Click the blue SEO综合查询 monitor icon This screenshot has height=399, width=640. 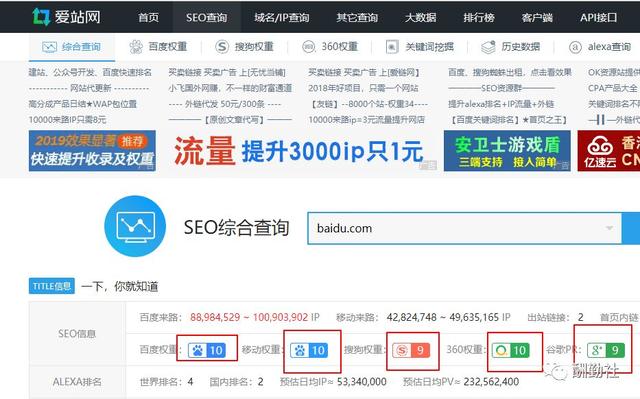coord(135,226)
